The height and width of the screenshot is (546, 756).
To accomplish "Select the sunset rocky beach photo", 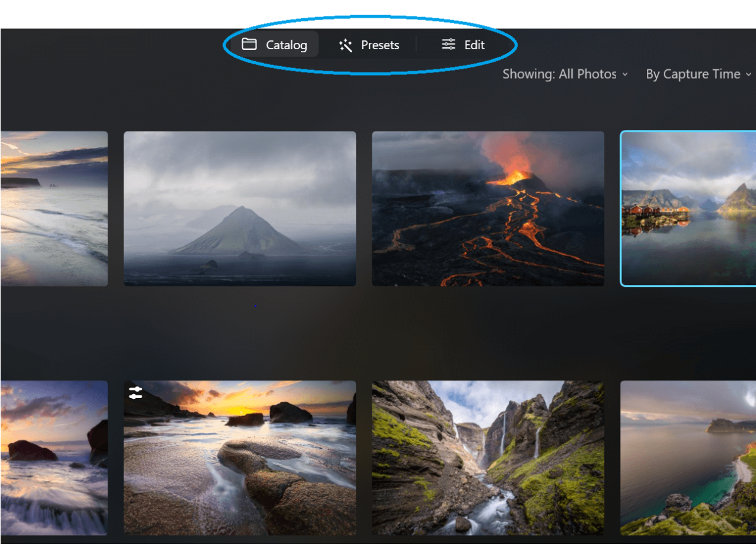I will coord(239,458).
